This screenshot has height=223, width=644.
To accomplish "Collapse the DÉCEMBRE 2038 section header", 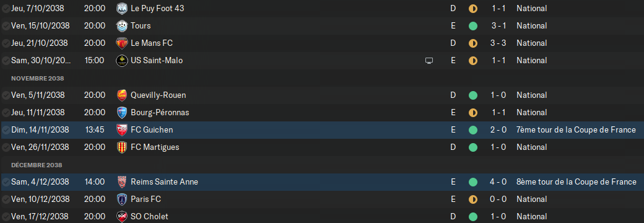I will [x=37, y=165].
